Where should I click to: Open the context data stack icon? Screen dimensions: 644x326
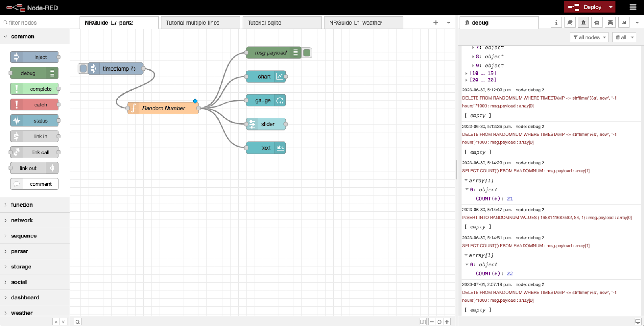(x=610, y=23)
